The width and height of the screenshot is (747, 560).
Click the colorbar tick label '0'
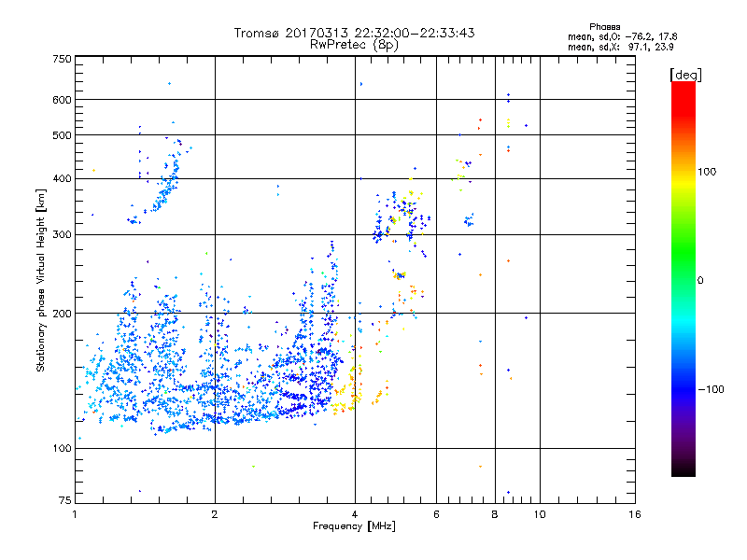tap(700, 281)
